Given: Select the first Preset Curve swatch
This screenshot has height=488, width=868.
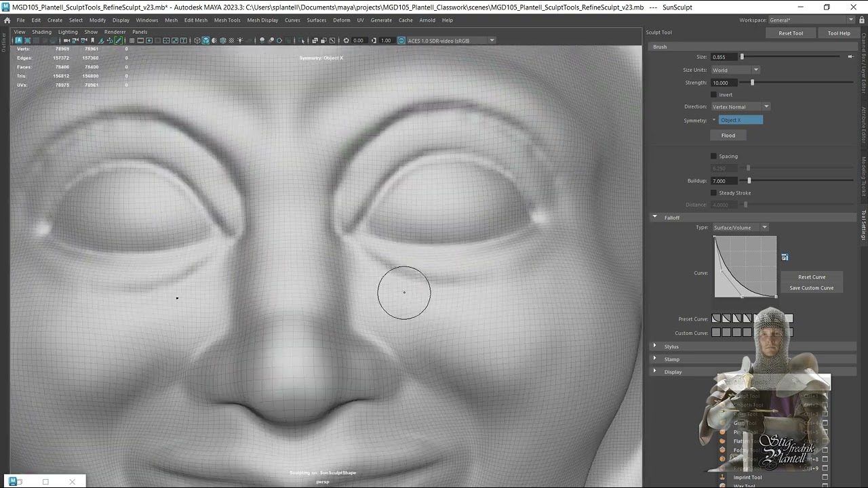Looking at the screenshot, I should pyautogui.click(x=715, y=319).
